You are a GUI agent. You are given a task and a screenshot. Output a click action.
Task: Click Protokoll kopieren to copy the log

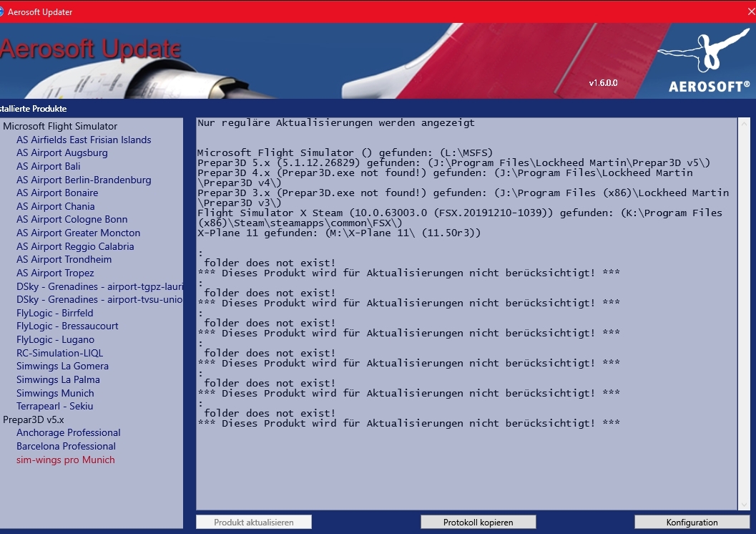point(478,522)
